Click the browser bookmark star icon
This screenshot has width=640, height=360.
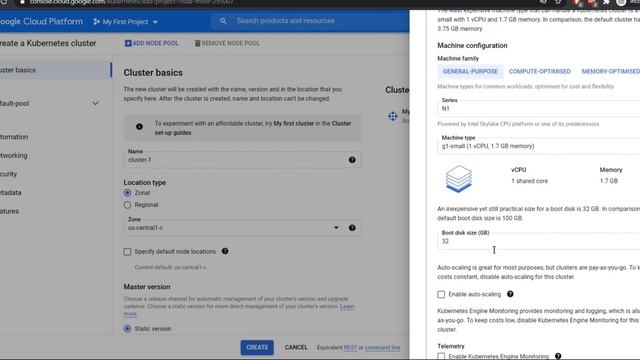click(x=558, y=2)
